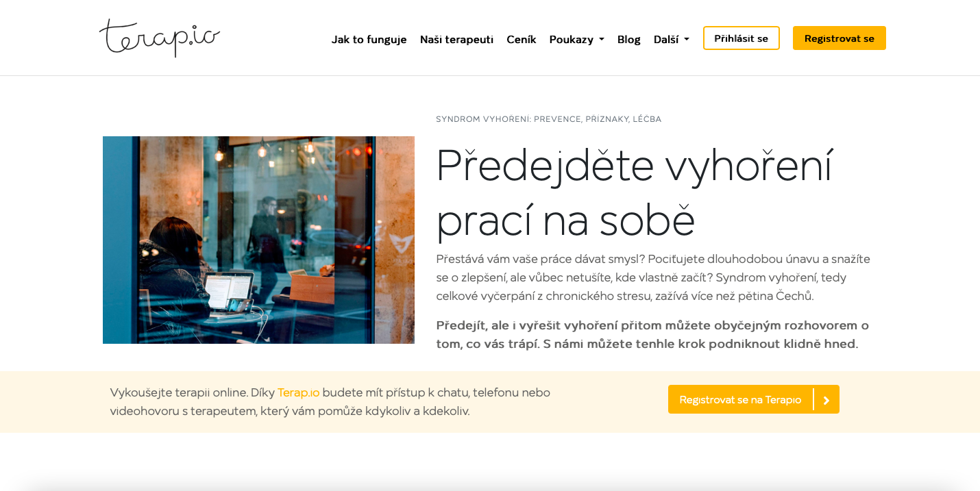The width and height of the screenshot is (980, 491).
Task: Click the Přihlásit se button
Action: coord(741,38)
